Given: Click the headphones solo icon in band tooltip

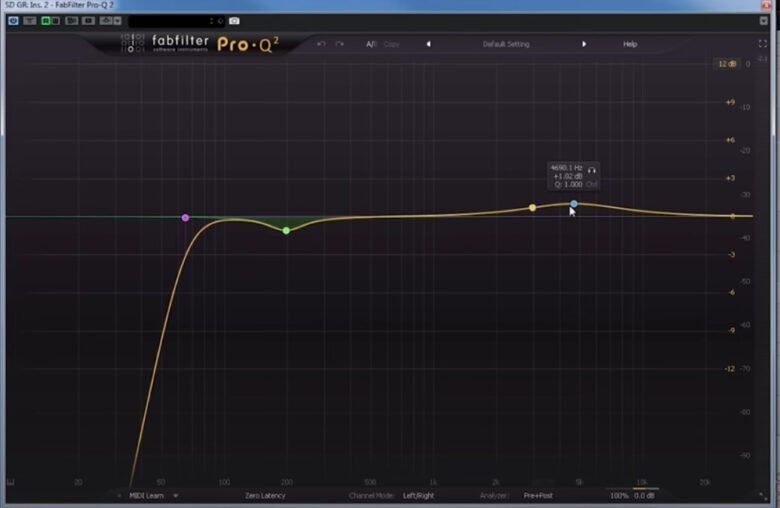Looking at the screenshot, I should 591,170.
